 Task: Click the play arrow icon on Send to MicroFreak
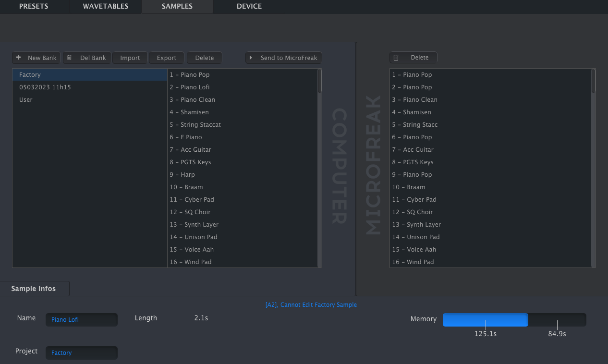pyautogui.click(x=251, y=58)
